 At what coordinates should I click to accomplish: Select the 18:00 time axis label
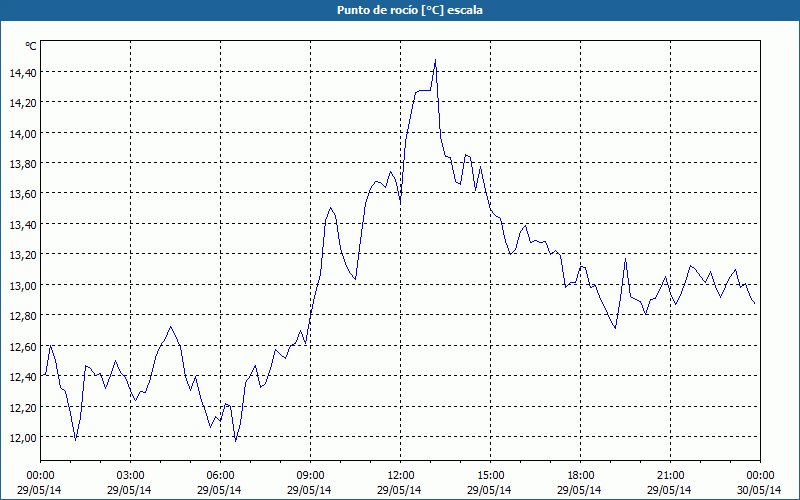coord(581,475)
